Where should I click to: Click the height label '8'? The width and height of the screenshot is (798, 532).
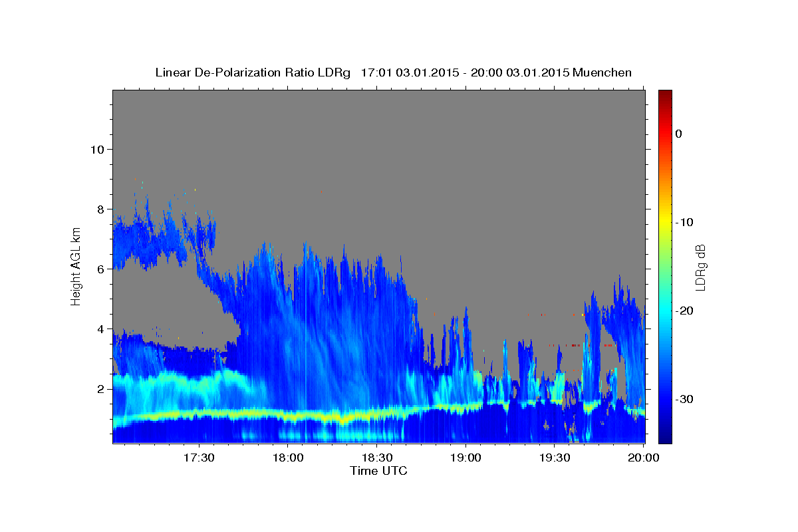(x=100, y=209)
